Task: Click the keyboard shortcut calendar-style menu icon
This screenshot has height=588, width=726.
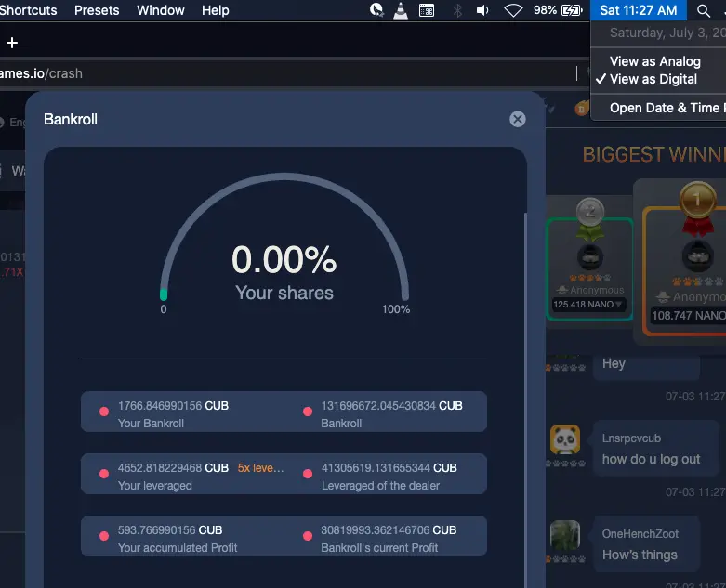Action: pyautogui.click(x=427, y=10)
